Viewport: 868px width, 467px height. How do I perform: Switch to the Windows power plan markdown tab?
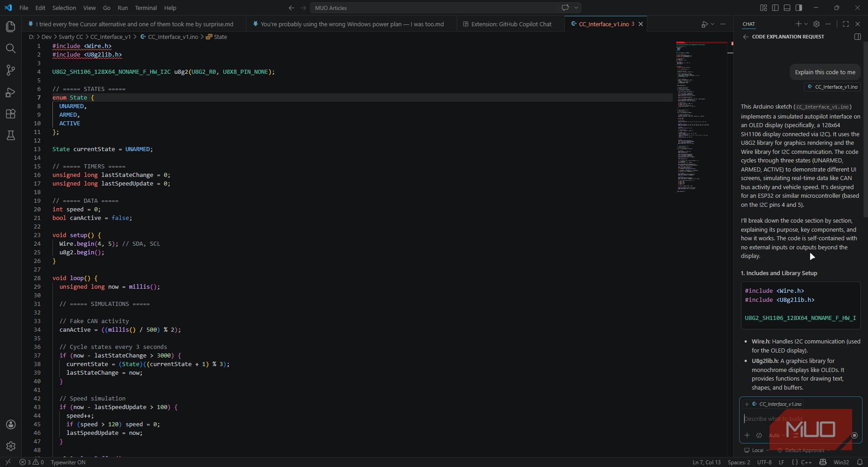[x=352, y=24]
